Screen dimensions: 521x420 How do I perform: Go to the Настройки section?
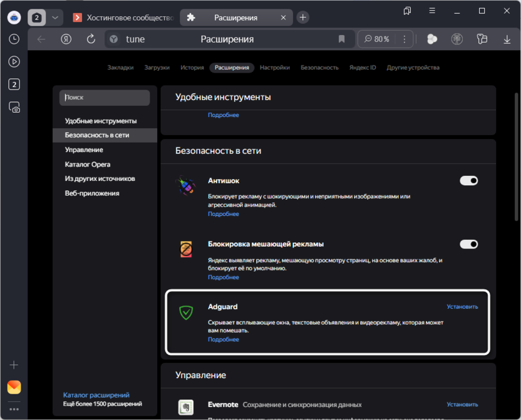click(275, 68)
